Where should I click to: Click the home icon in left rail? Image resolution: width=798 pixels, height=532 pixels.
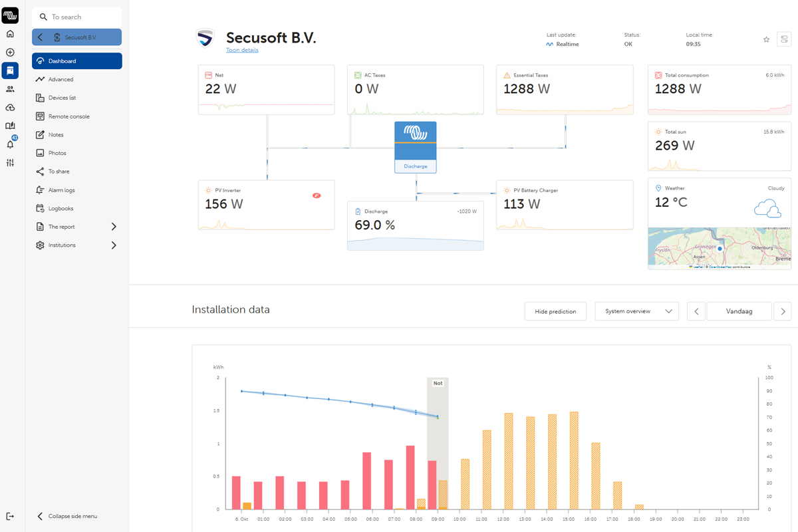click(x=10, y=34)
